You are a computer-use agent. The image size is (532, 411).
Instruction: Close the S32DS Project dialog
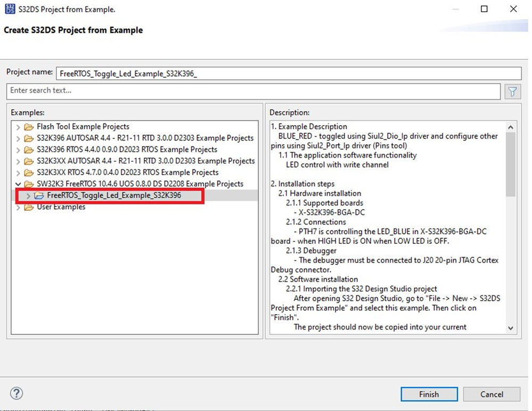pos(513,9)
